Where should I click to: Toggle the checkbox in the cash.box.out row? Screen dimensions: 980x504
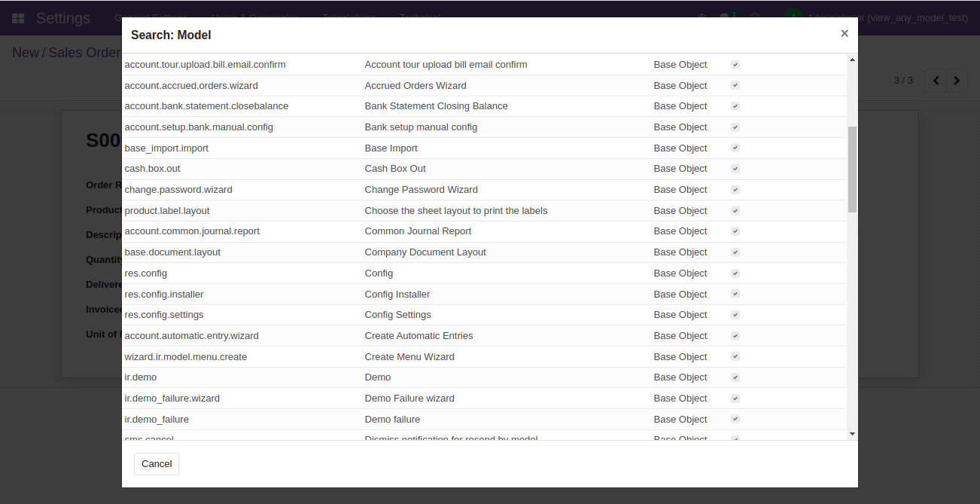pos(735,169)
